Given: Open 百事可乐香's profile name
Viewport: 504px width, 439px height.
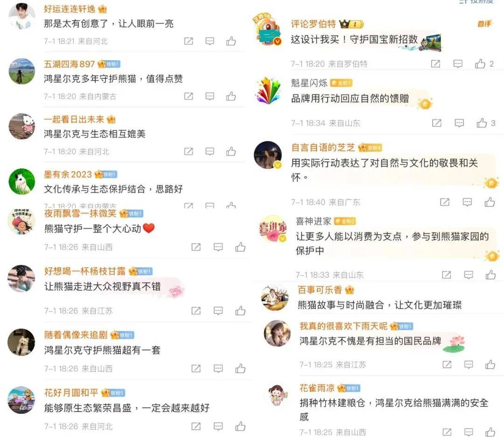Looking at the screenshot, I should 320,290.
